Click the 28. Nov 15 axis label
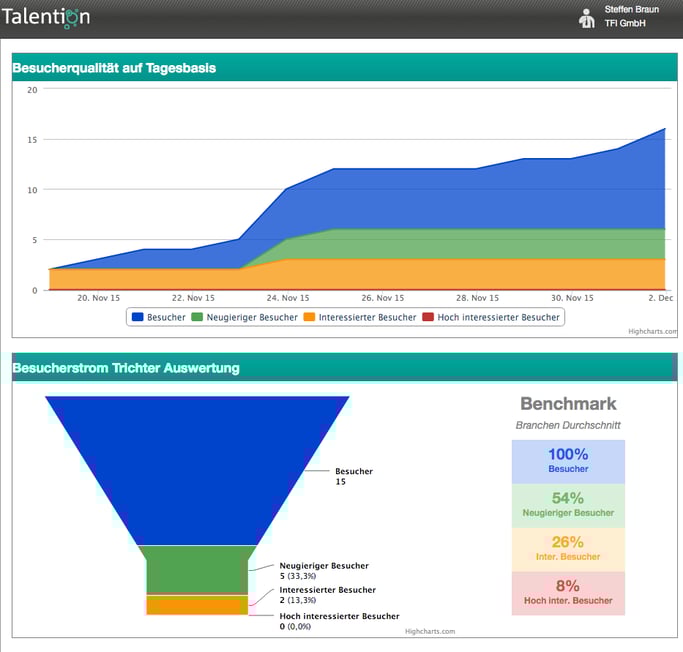Image resolution: width=683 pixels, height=652 pixels. (477, 298)
